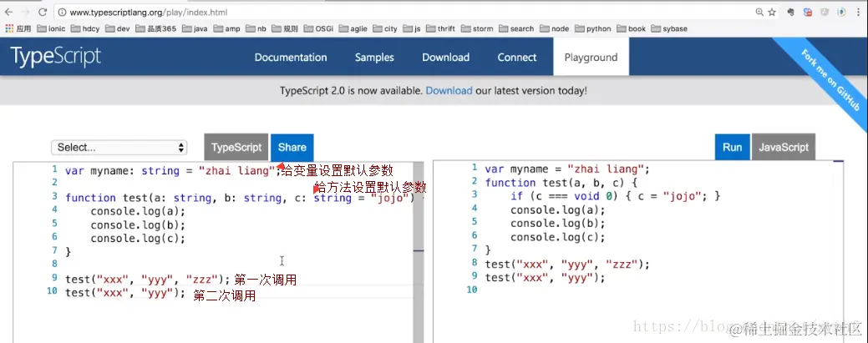The width and height of the screenshot is (868, 343).
Task: Open the search bookmark folder
Action: pyautogui.click(x=516, y=28)
